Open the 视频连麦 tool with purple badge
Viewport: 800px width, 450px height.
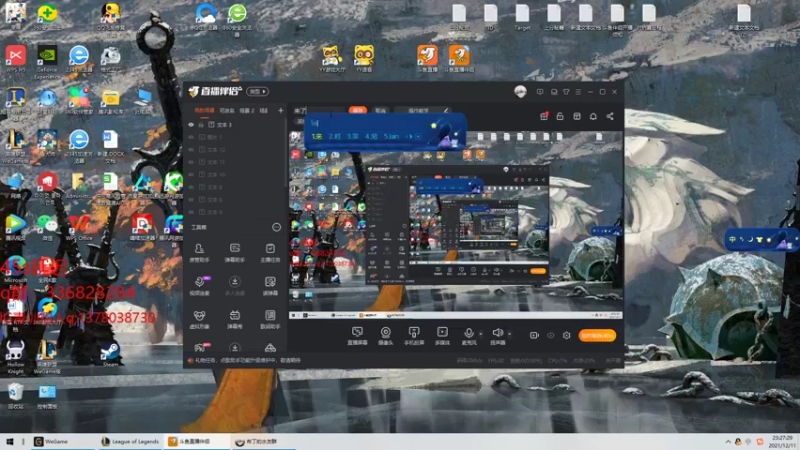point(199,286)
